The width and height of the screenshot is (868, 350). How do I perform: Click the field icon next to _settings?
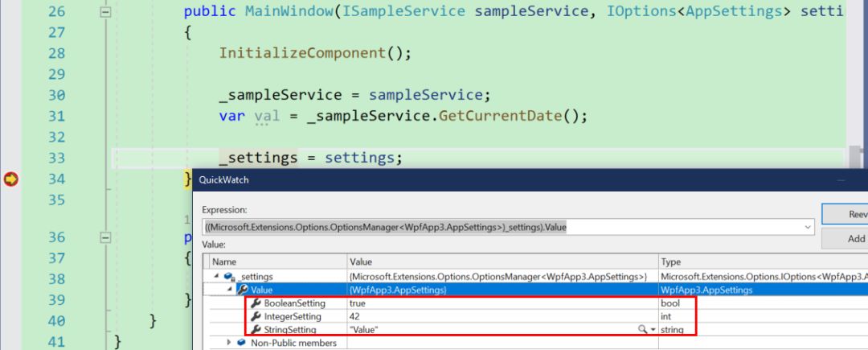pos(231,276)
